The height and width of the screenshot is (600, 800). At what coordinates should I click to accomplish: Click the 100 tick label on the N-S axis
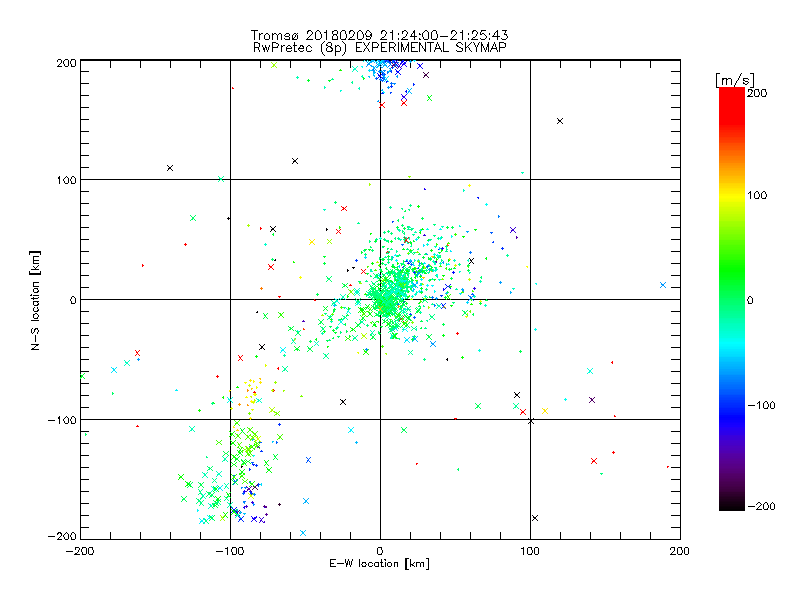66,180
